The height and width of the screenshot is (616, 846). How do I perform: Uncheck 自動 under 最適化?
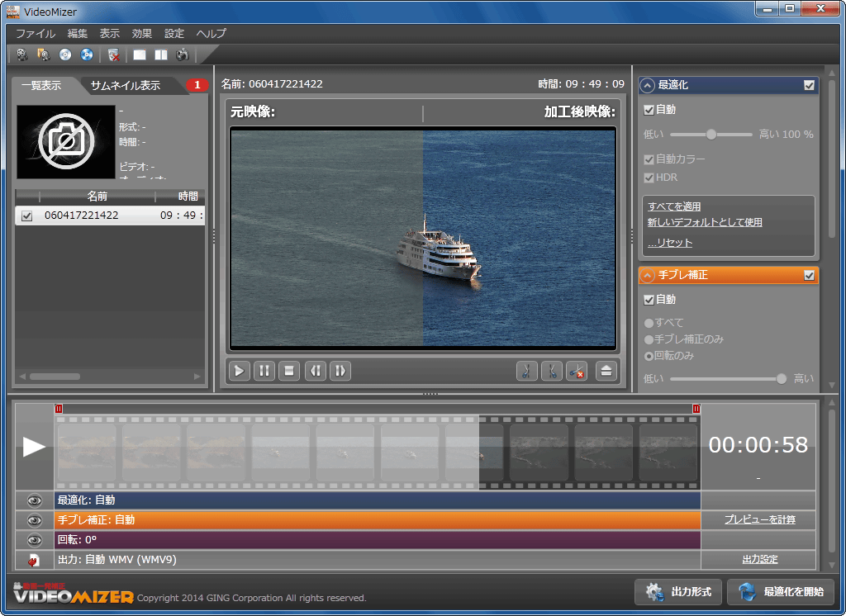pyautogui.click(x=649, y=110)
